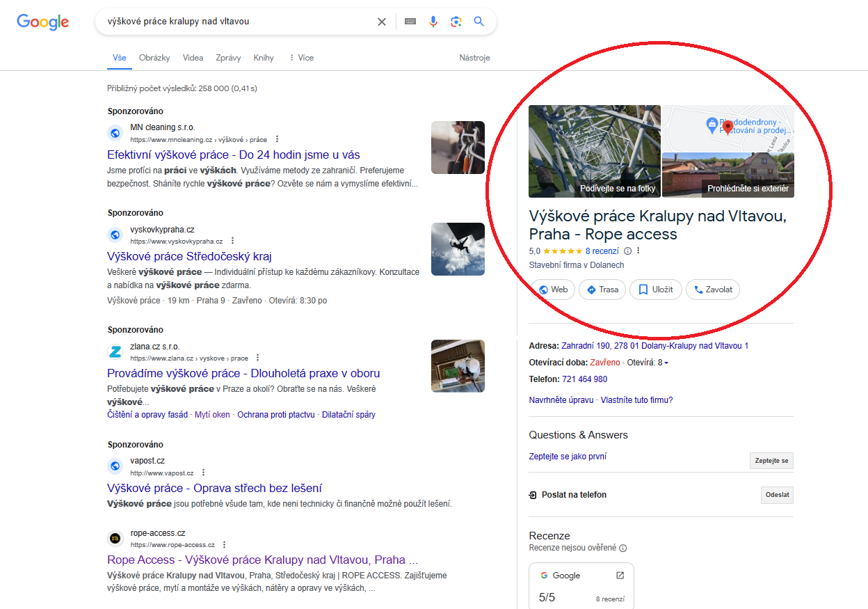Image resolution: width=868 pixels, height=609 pixels.
Task: Click Čištění a opravy fasád sitelink
Action: 147,414
